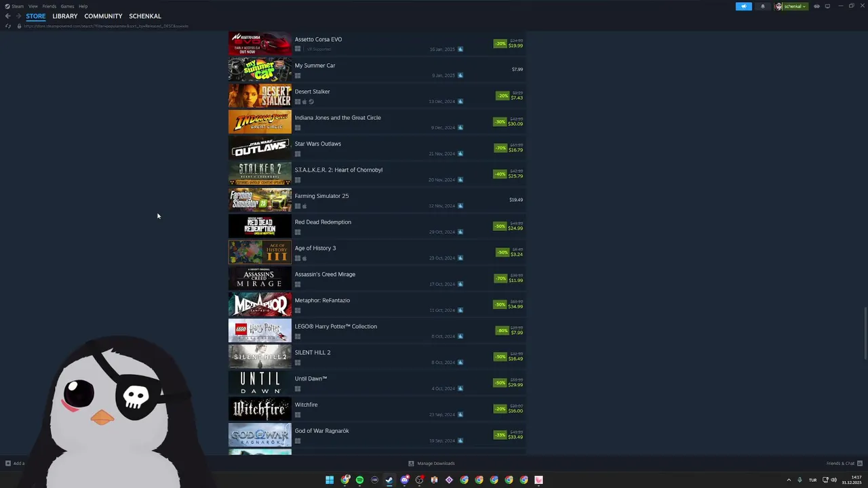Open Manage Downloads
Screen dimensions: 868x488
(431, 464)
